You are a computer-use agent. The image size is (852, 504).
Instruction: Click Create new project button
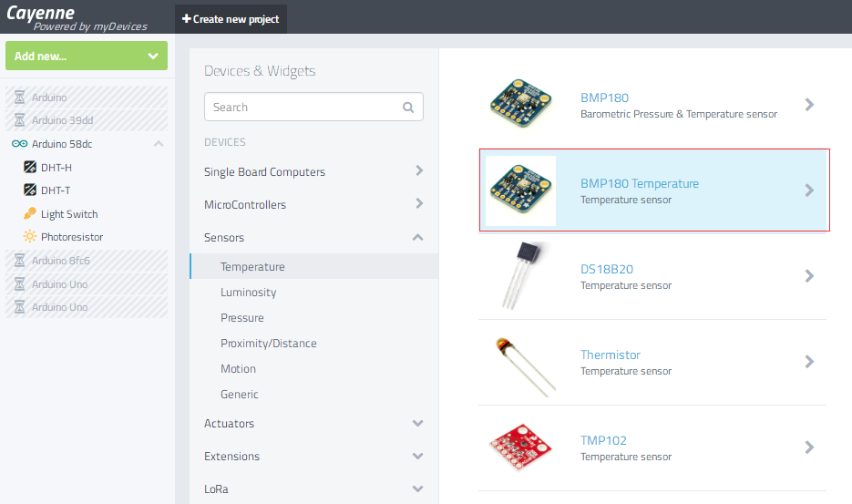pos(231,19)
